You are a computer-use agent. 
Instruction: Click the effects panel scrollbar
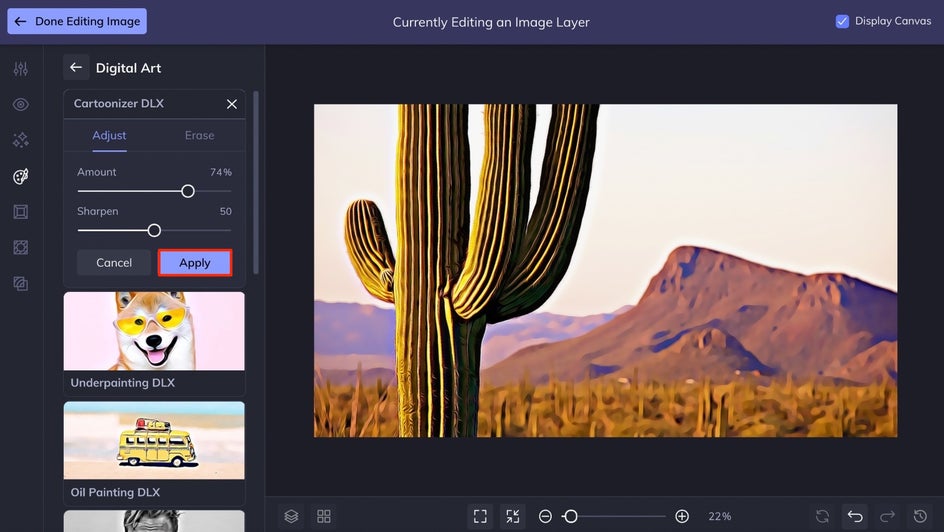(256, 182)
